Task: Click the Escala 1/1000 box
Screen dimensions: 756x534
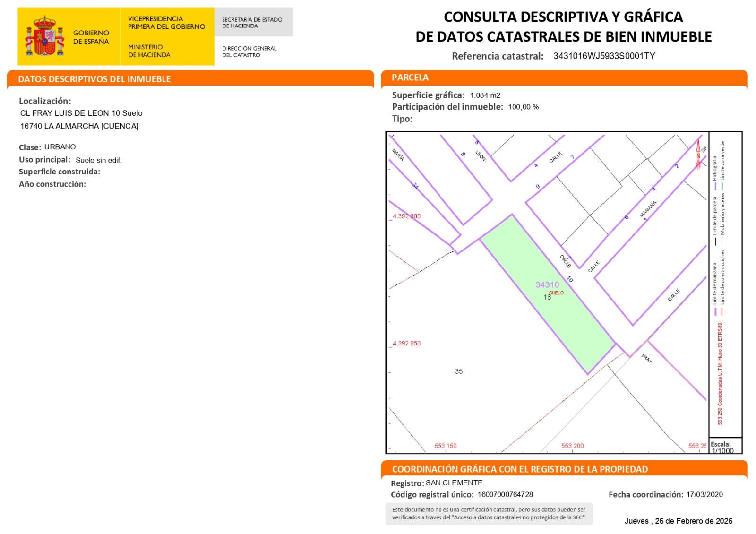Action: coord(725,447)
